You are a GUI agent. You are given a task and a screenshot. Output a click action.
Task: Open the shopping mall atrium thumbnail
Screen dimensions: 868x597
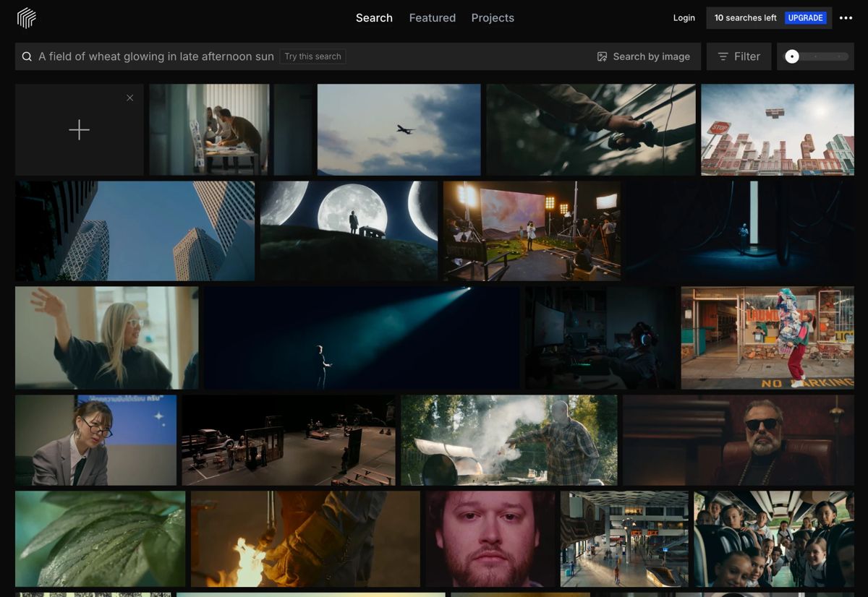(624, 538)
